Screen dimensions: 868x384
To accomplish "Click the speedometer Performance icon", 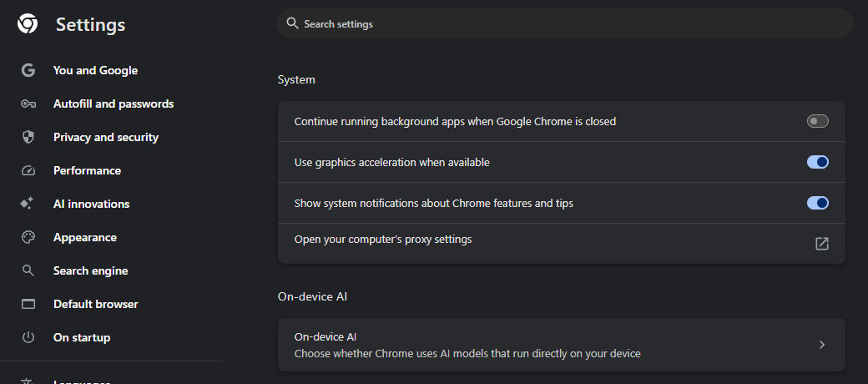I will (28, 170).
